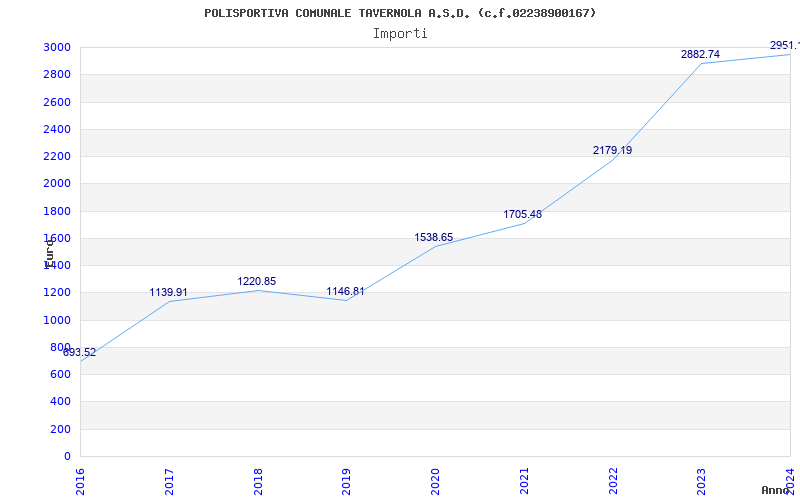Click the 2400 y-axis tick label
800x500 pixels.
tap(57, 129)
